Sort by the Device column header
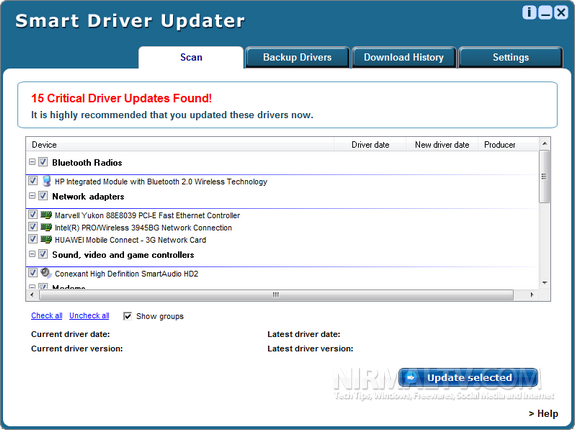The image size is (575, 430). tap(180, 145)
